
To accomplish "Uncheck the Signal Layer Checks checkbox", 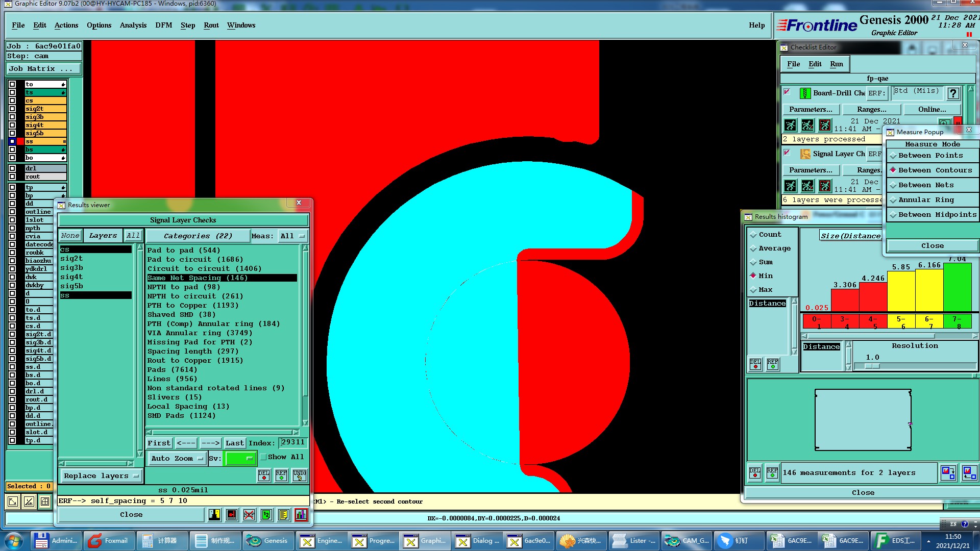I will tap(787, 153).
